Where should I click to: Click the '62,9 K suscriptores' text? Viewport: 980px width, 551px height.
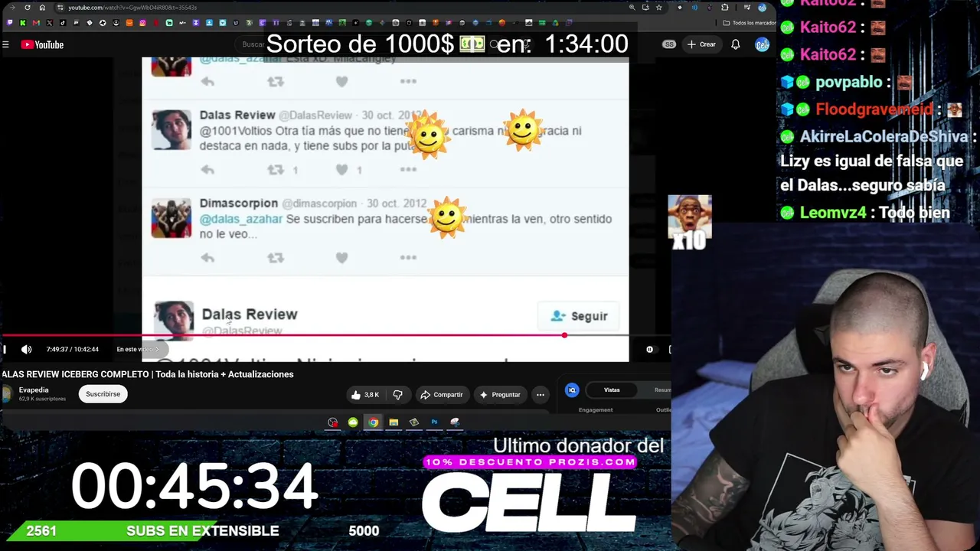point(42,399)
